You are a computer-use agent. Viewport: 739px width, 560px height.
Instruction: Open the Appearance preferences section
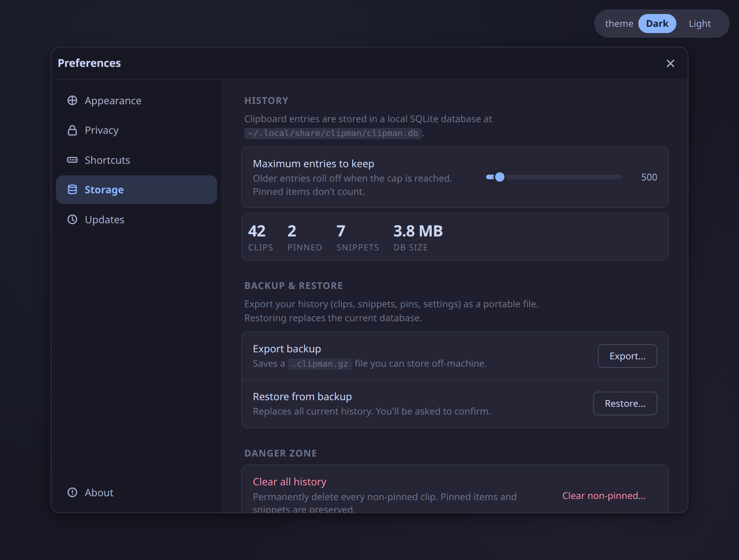pyautogui.click(x=137, y=100)
